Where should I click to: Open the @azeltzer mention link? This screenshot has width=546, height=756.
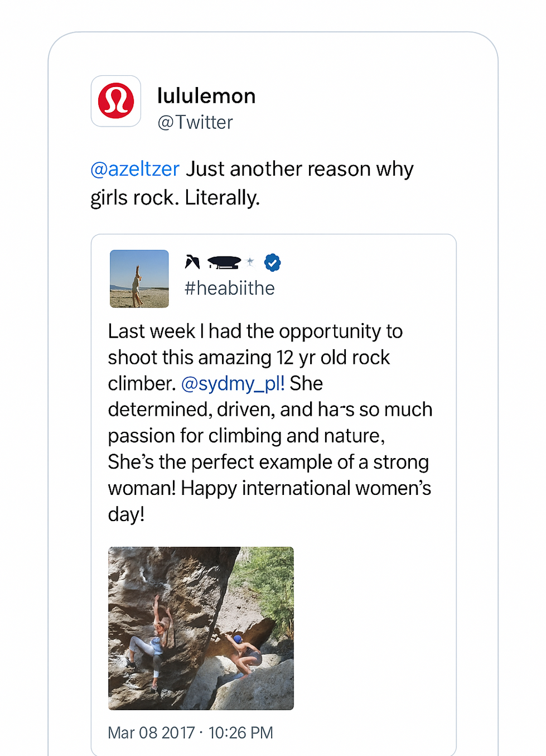pos(135,169)
